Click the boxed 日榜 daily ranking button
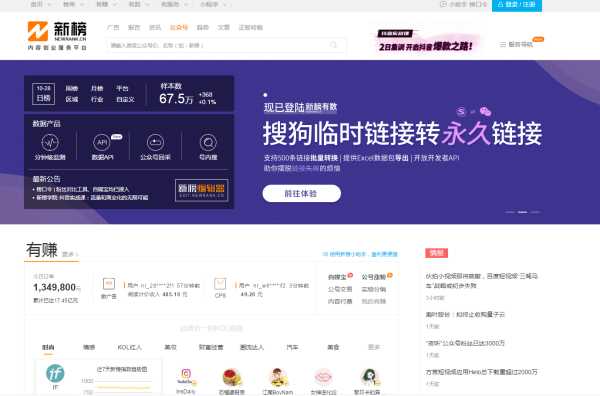Image resolution: width=600 pixels, height=396 pixels. tap(44, 93)
